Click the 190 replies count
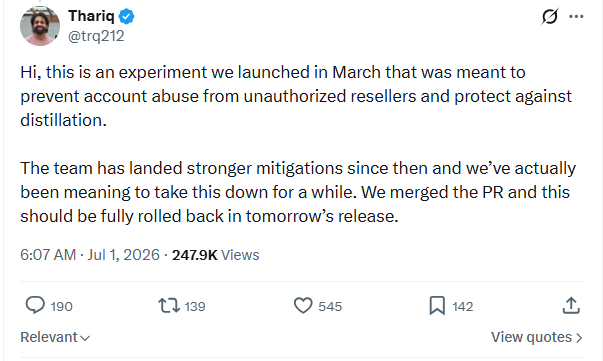Viewport: 603px width, 361px height. 62,306
